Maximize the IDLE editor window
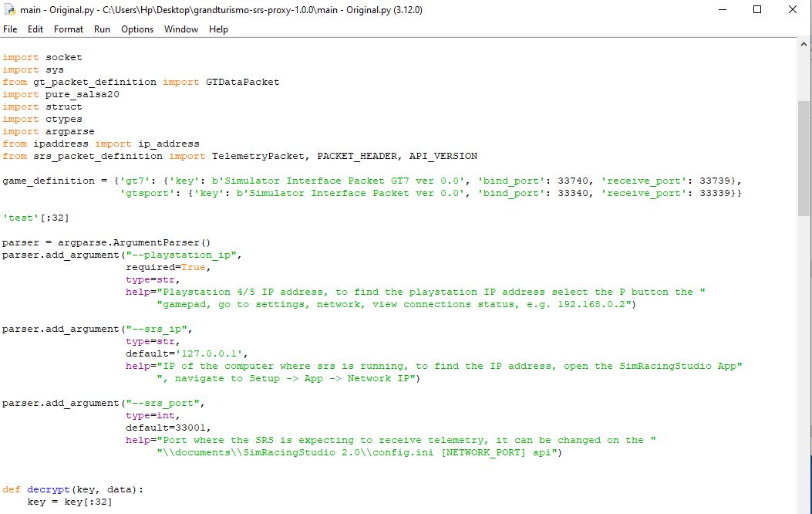812x514 pixels. (757, 10)
